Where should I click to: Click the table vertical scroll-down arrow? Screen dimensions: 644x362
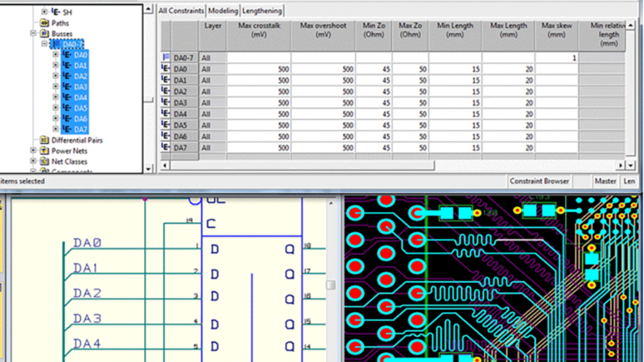(x=630, y=165)
